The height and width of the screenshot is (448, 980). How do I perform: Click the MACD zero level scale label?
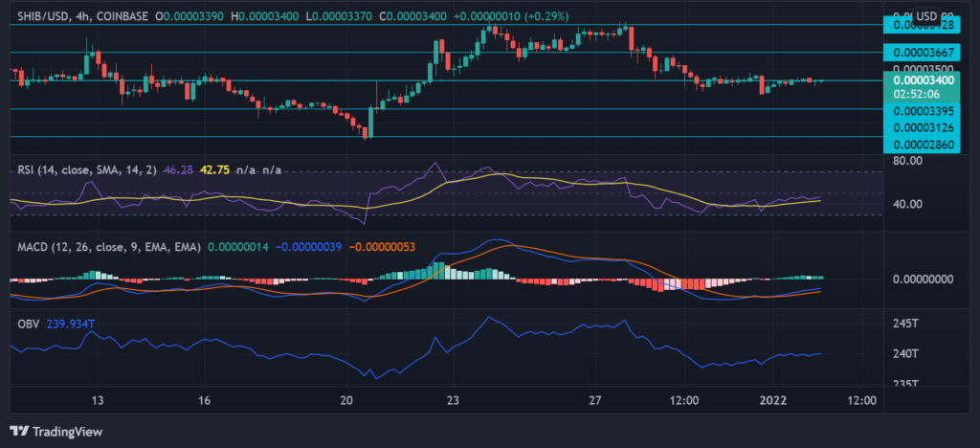[x=922, y=279]
